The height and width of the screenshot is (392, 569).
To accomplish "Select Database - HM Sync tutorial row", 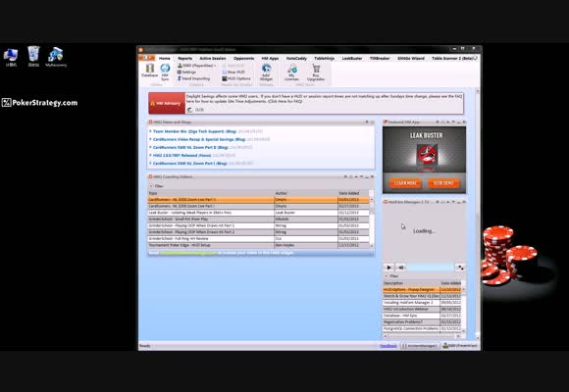I will point(422,316).
